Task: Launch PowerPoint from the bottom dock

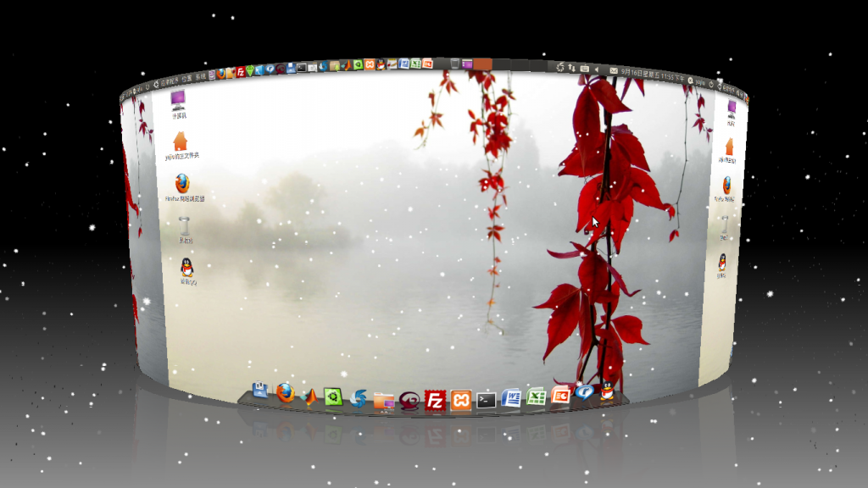Action: 560,395
